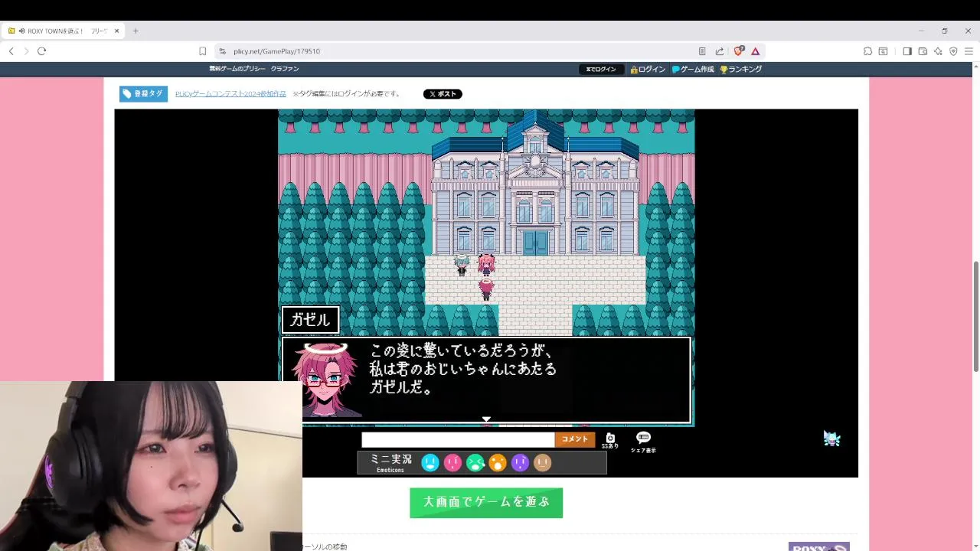Send the green laughing emoticon

[475, 462]
